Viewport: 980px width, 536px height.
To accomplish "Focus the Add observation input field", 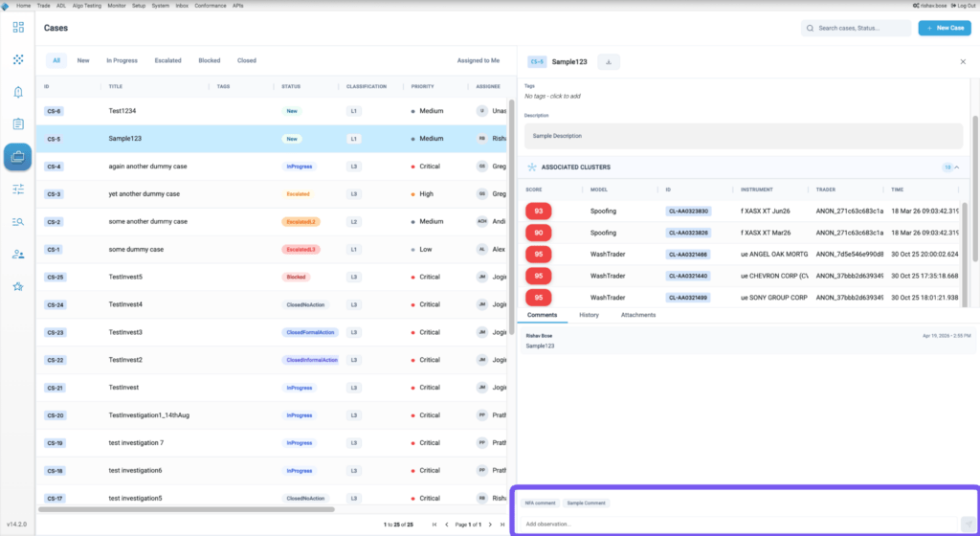I will tap(739, 525).
